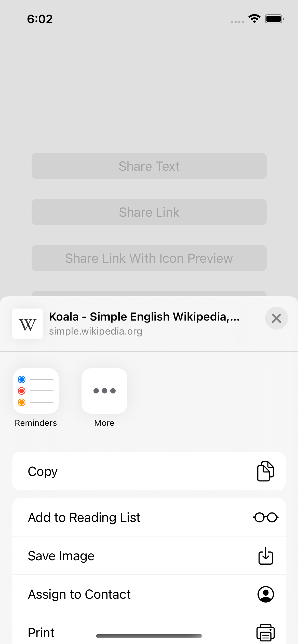Viewport: 298px width, 644px height.
Task: Select Copy action
Action: pyautogui.click(x=43, y=471)
